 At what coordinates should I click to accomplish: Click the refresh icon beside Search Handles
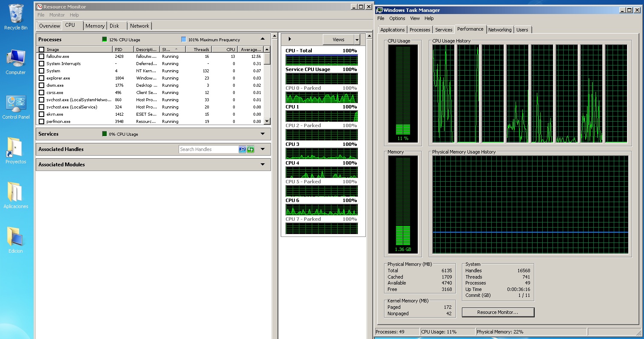(x=251, y=149)
